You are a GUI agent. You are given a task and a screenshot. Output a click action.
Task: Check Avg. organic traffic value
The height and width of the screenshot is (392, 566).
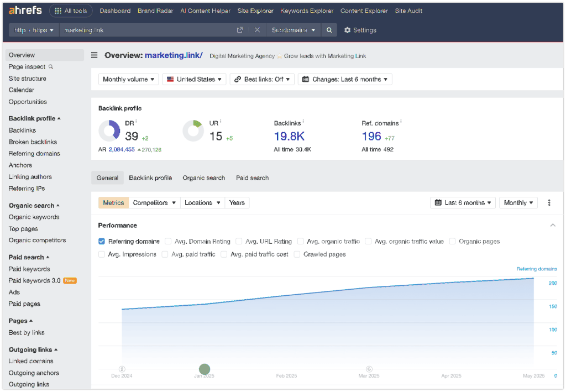[368, 241]
